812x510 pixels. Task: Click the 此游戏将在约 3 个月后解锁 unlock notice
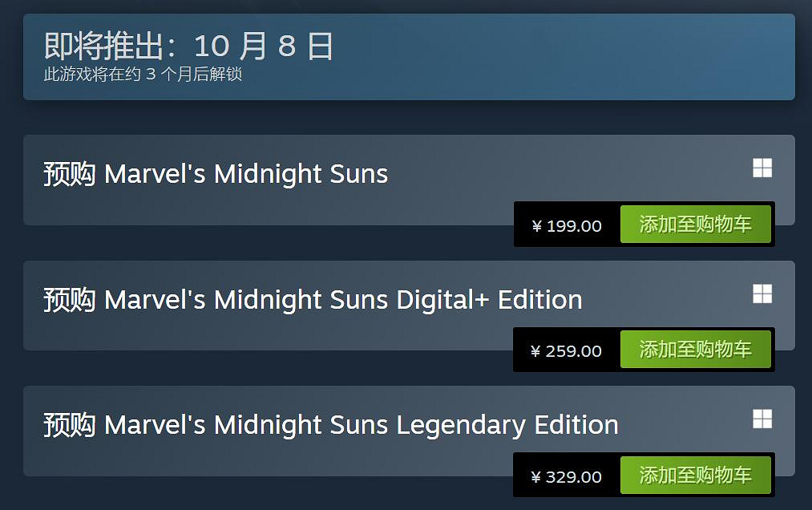tap(143, 75)
